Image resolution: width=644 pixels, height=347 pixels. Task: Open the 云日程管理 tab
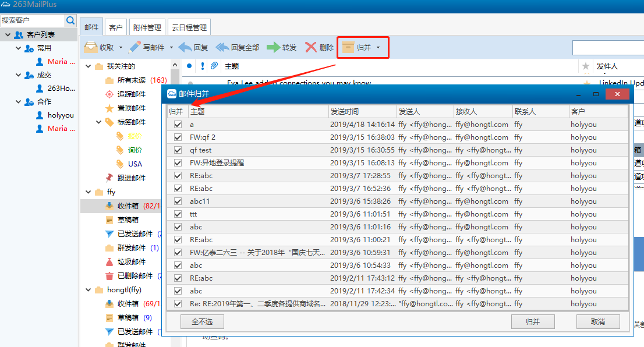189,27
